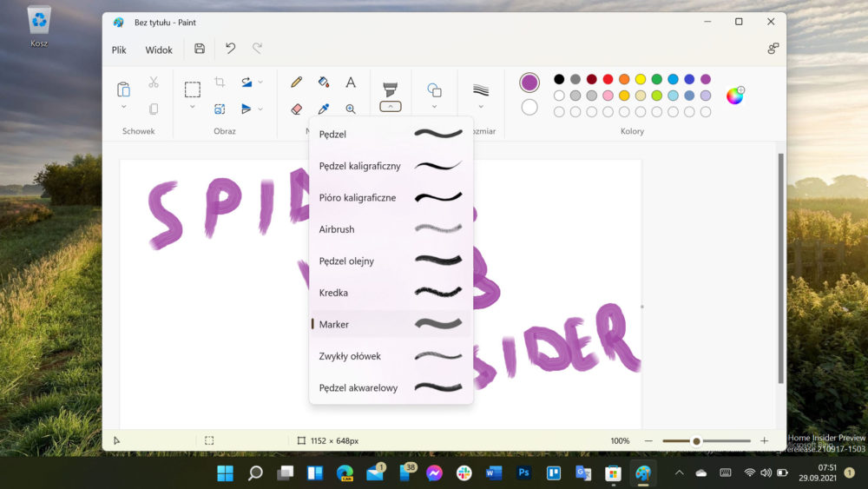The width and height of the screenshot is (868, 489).
Task: Pick the black color swatch
Action: tap(559, 79)
